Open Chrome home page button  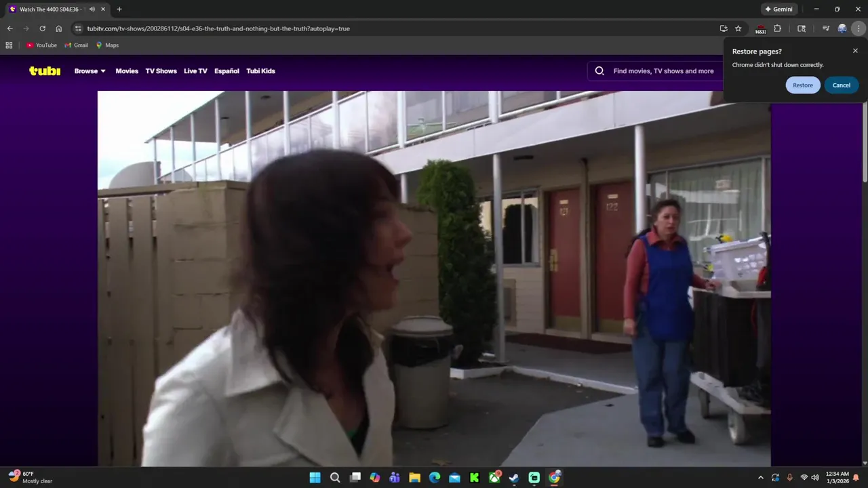click(x=58, y=28)
